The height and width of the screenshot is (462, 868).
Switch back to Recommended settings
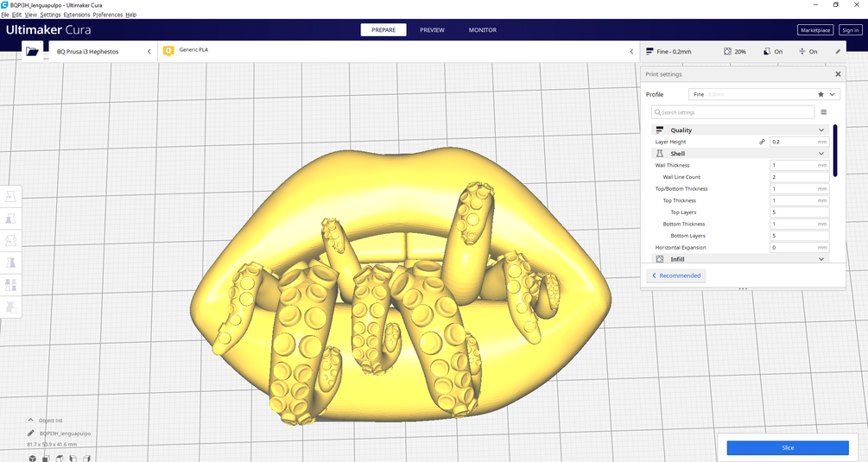(676, 275)
